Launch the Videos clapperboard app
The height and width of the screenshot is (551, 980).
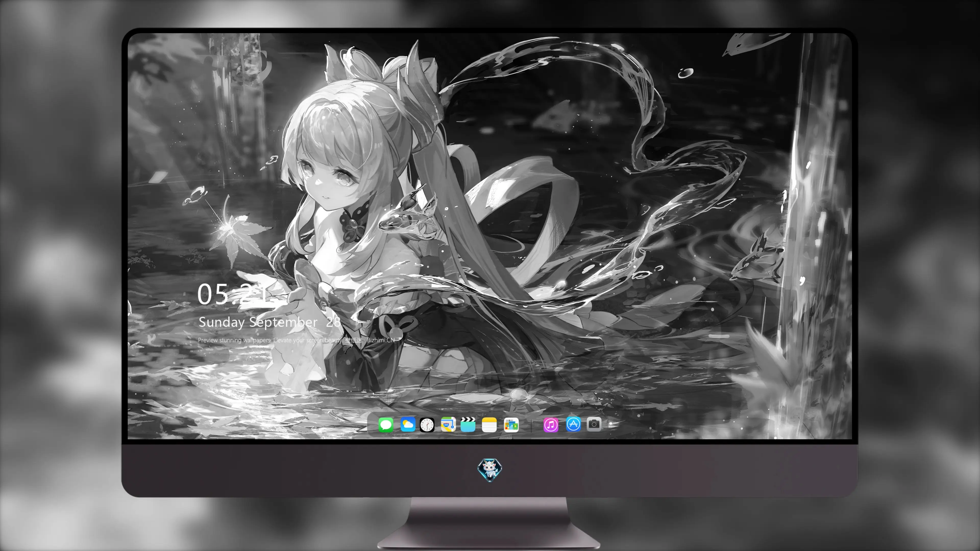click(x=468, y=424)
